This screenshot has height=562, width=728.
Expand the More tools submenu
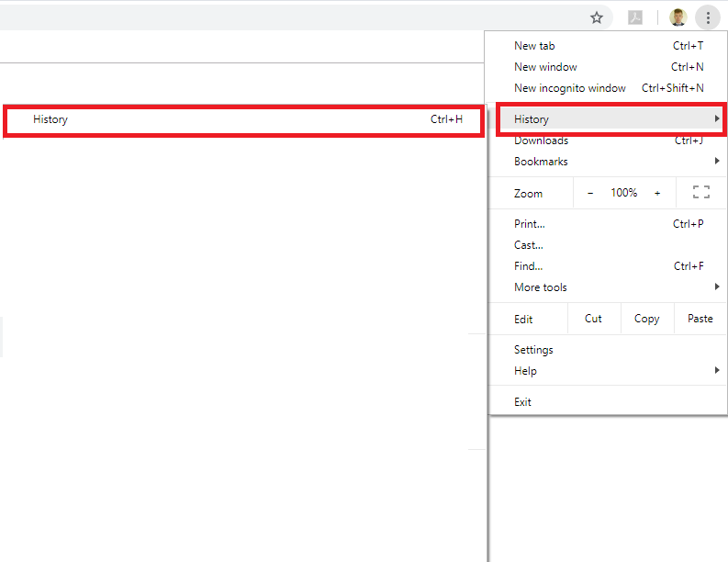coord(608,287)
